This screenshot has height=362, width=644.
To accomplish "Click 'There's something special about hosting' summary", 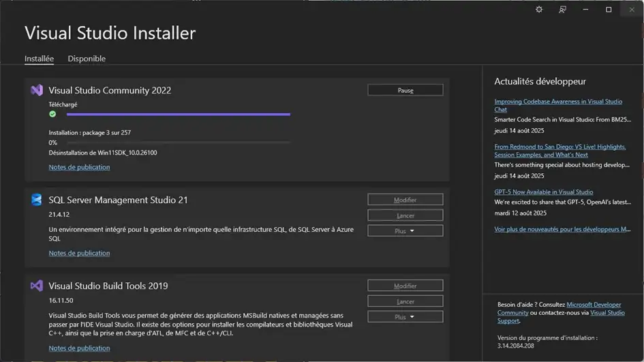I will 562,165.
